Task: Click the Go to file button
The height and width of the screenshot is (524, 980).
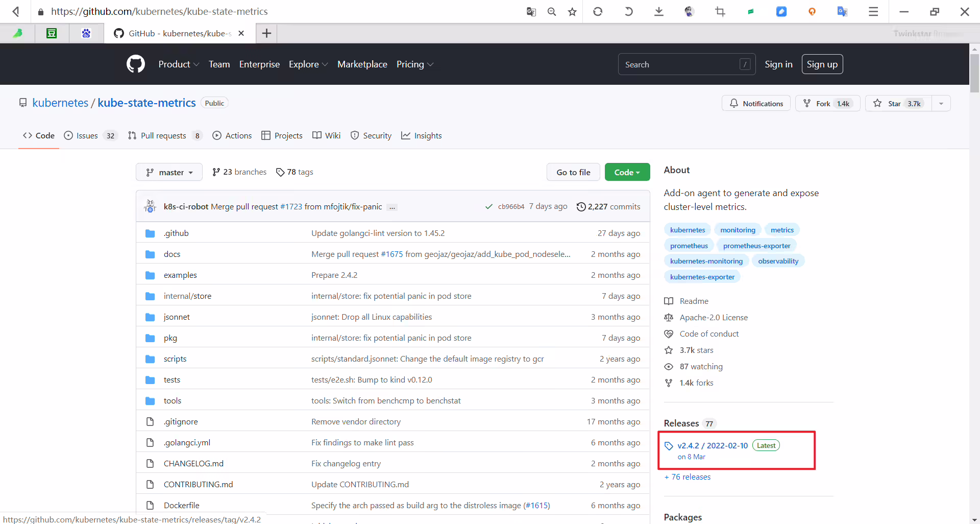Action: [x=573, y=172]
